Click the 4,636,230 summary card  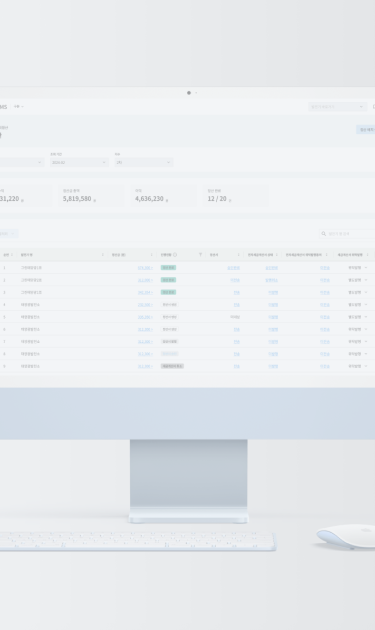click(164, 196)
